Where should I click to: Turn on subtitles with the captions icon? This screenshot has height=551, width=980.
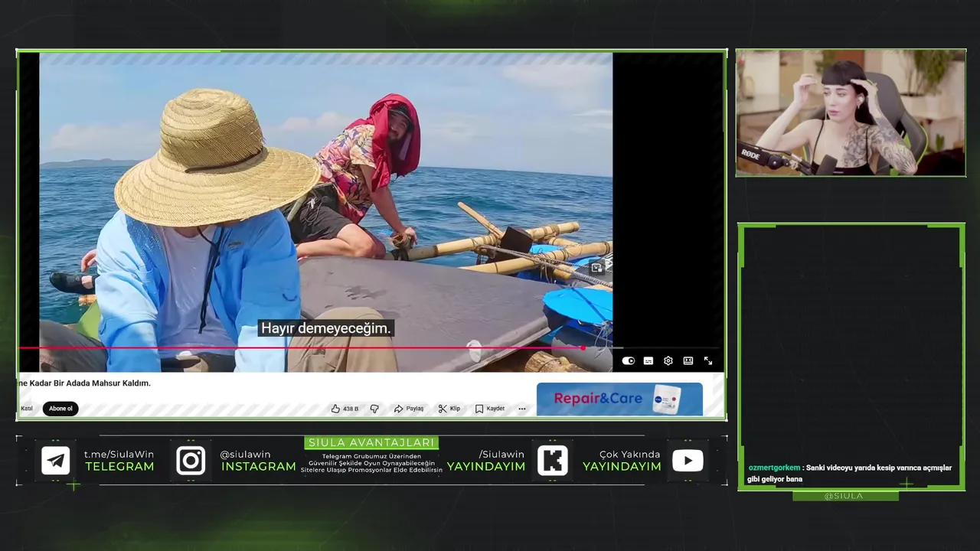(648, 361)
